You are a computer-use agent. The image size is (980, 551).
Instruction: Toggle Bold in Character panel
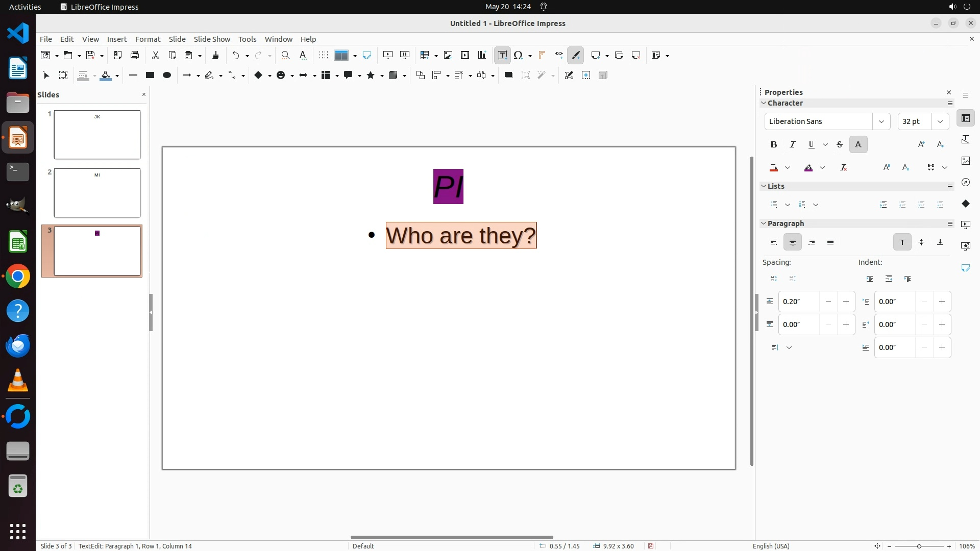[774, 144]
